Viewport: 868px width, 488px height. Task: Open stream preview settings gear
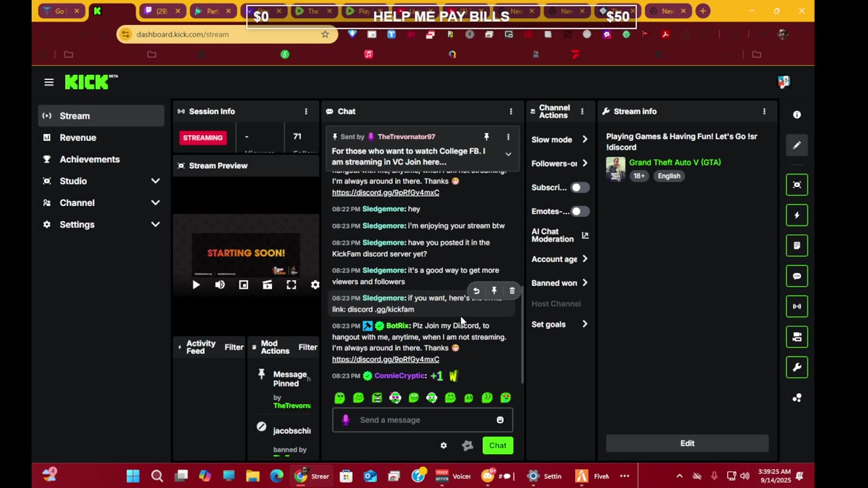coord(315,285)
